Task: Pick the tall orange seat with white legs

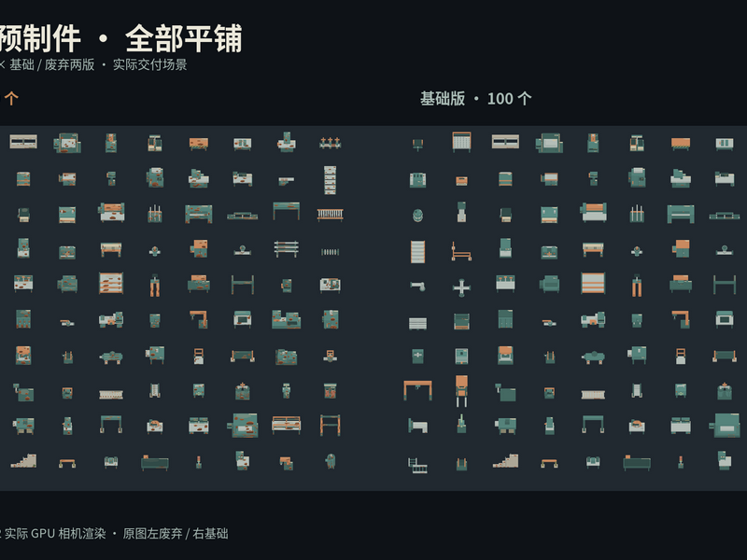Action: pyautogui.click(x=461, y=391)
